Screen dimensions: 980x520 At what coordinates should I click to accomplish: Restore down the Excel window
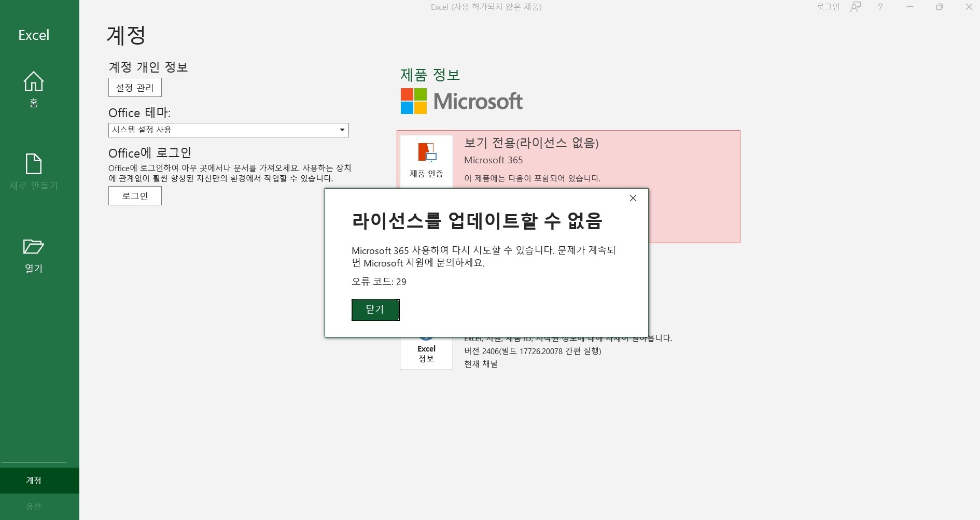940,7
